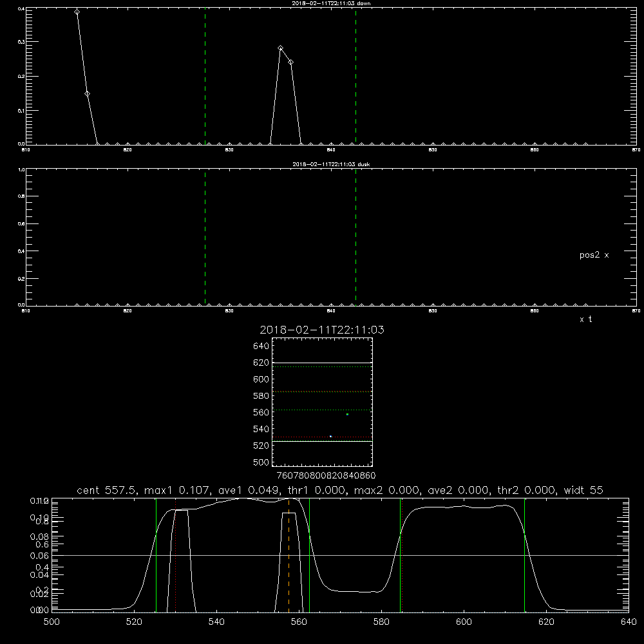
Task: Click the right green dashed line in dawn plot
Action: [x=355, y=76]
